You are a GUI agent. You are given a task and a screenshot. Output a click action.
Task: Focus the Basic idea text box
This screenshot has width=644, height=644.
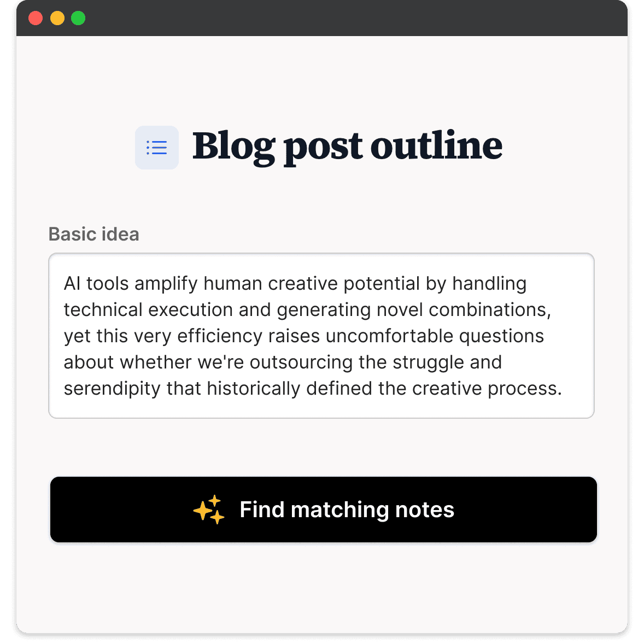(x=321, y=335)
